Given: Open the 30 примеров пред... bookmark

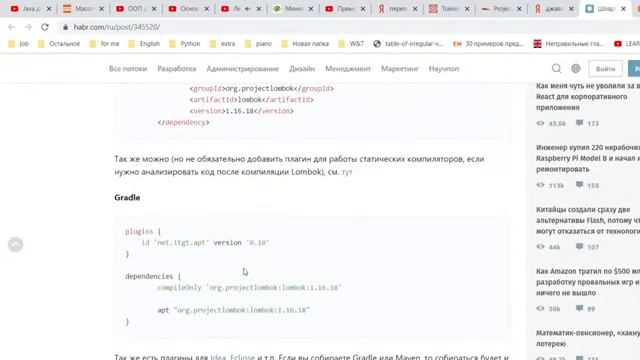Looking at the screenshot, I should coord(488,44).
